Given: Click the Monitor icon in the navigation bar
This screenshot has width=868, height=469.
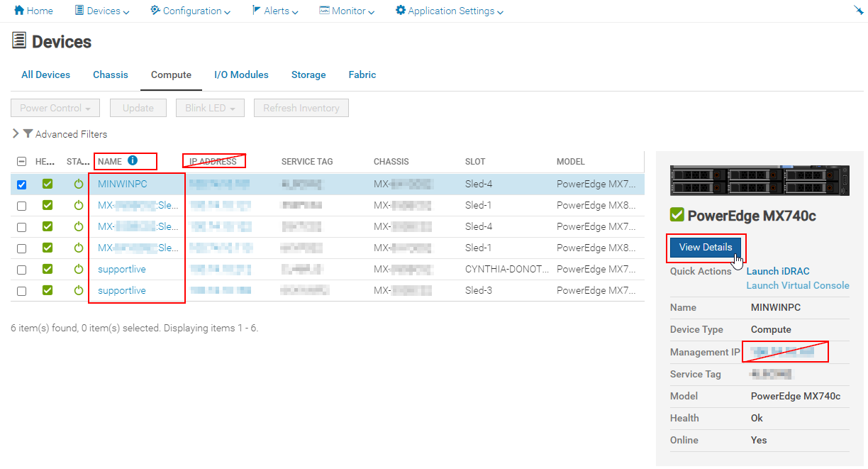Looking at the screenshot, I should [323, 11].
